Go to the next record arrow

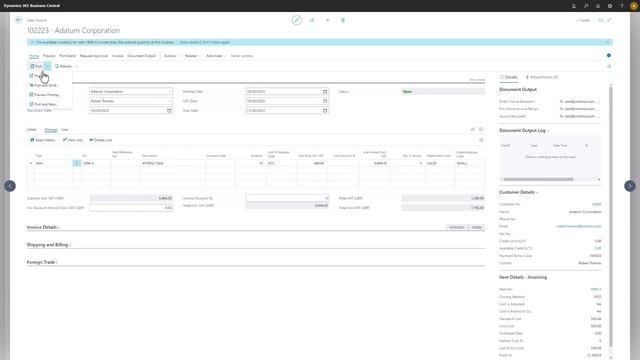click(x=630, y=186)
